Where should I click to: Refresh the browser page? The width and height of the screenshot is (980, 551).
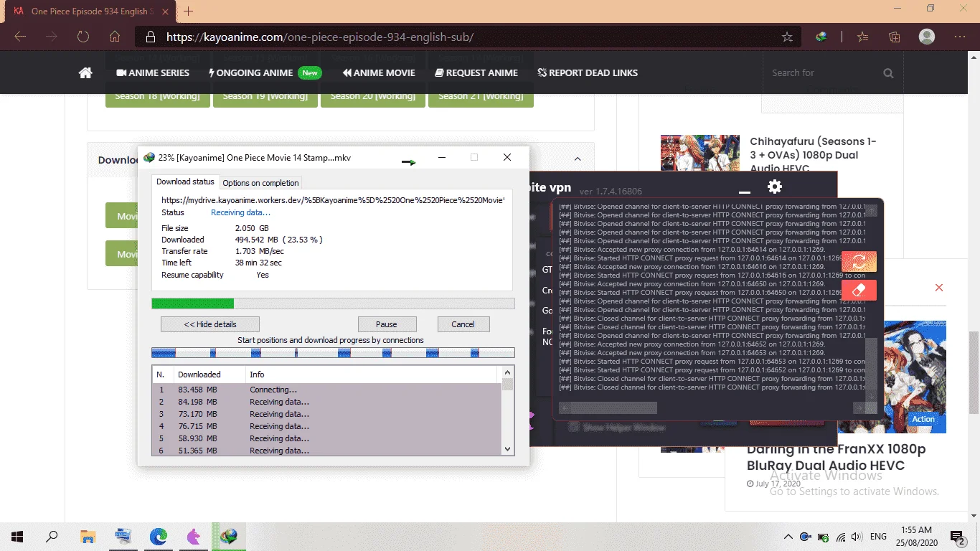click(83, 37)
